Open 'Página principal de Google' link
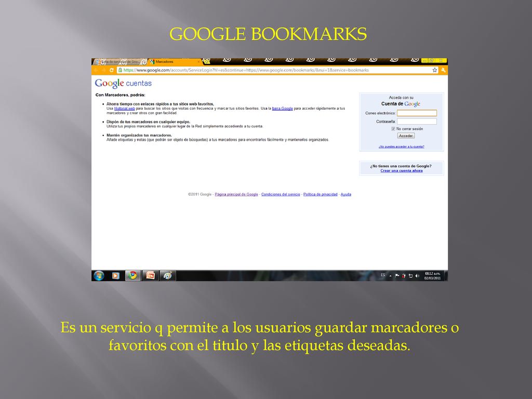The height and width of the screenshot is (399, 532). click(236, 194)
